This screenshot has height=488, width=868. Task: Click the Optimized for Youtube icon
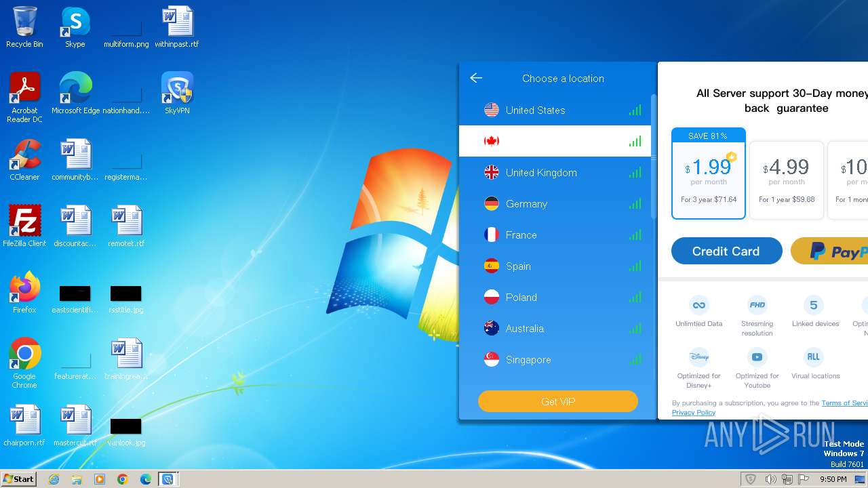(x=757, y=357)
